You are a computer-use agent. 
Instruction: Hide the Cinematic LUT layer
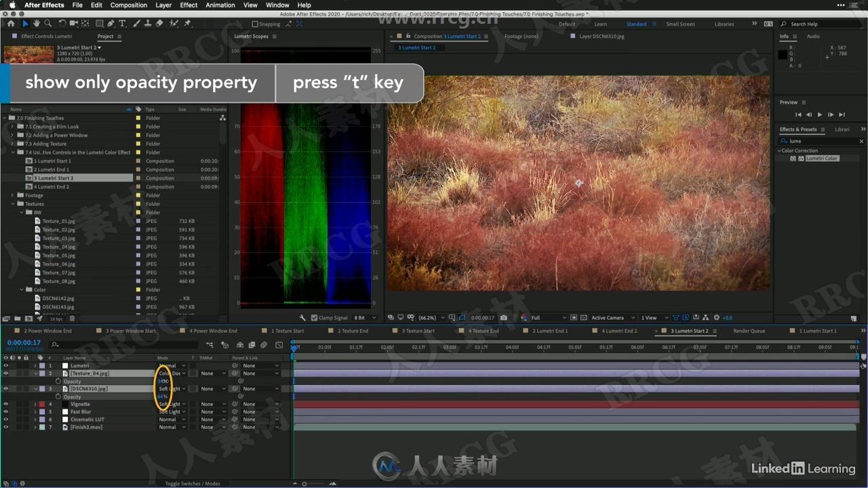(5, 420)
